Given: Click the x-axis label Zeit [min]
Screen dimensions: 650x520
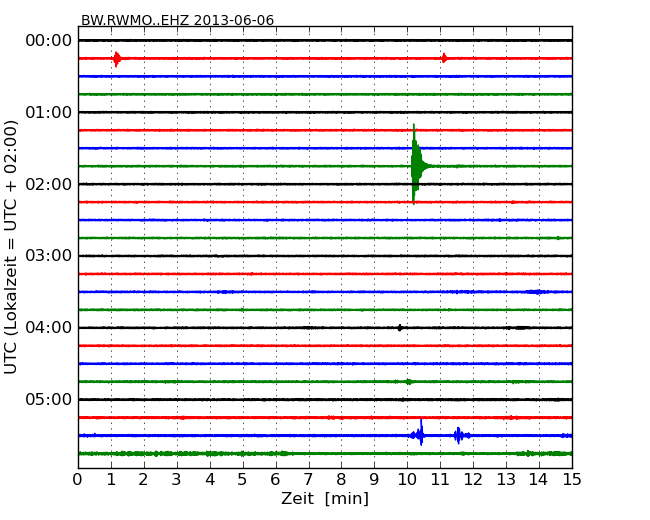Looking at the screenshot, I should (x=325, y=498).
